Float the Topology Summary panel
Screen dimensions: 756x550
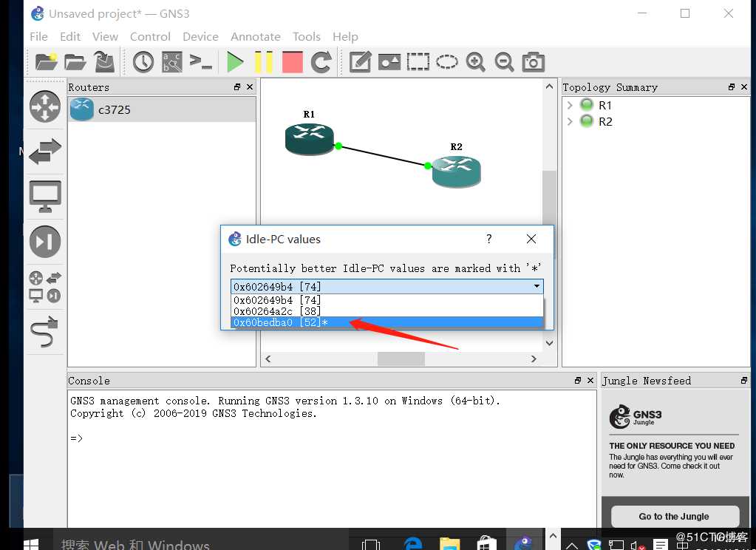(x=732, y=86)
